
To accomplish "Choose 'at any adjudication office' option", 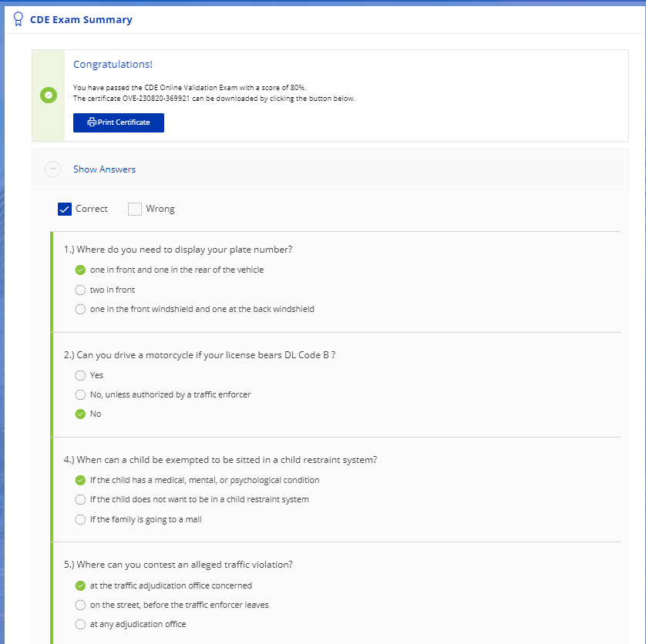I will pyautogui.click(x=80, y=624).
